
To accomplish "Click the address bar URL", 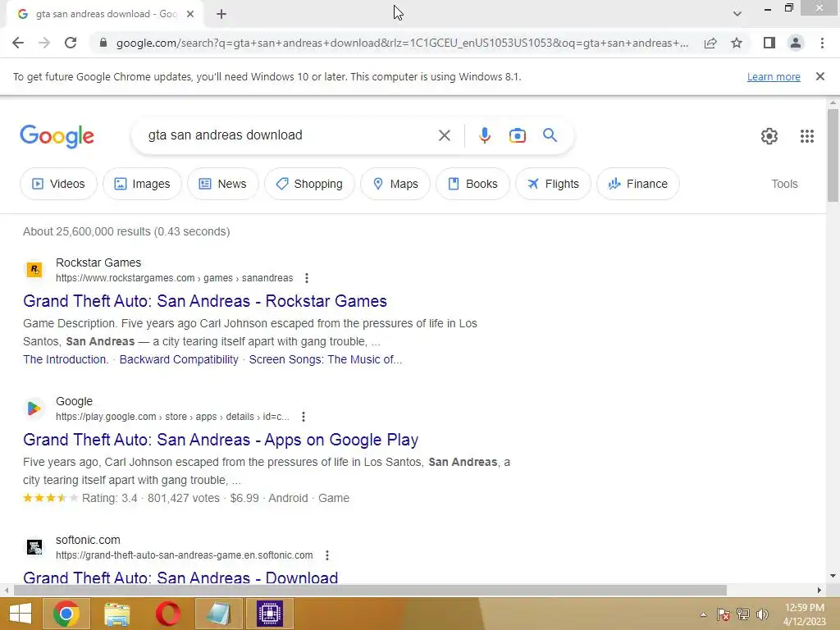I will click(x=402, y=43).
